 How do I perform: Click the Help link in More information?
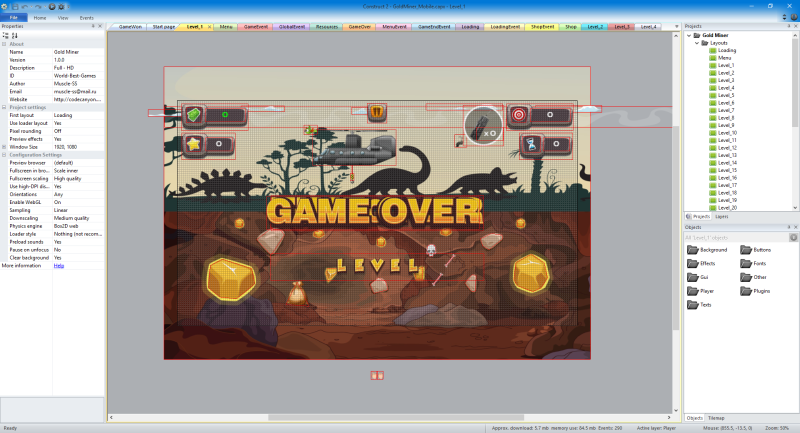59,266
